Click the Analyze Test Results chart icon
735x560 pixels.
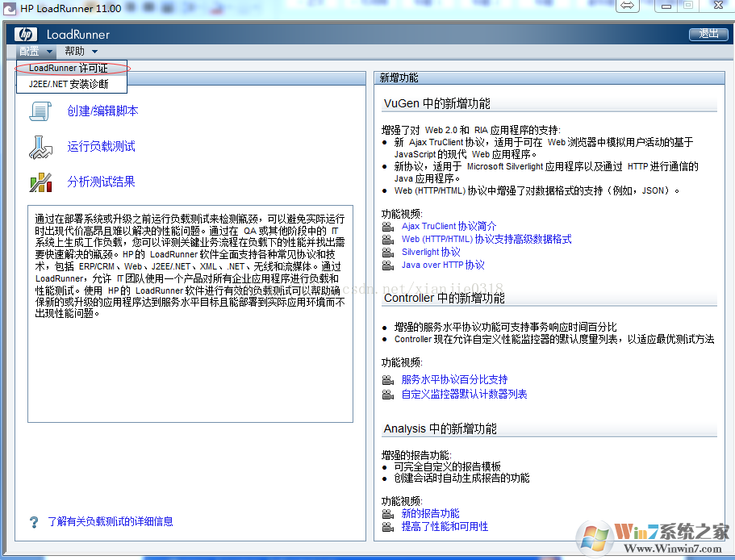tap(40, 182)
